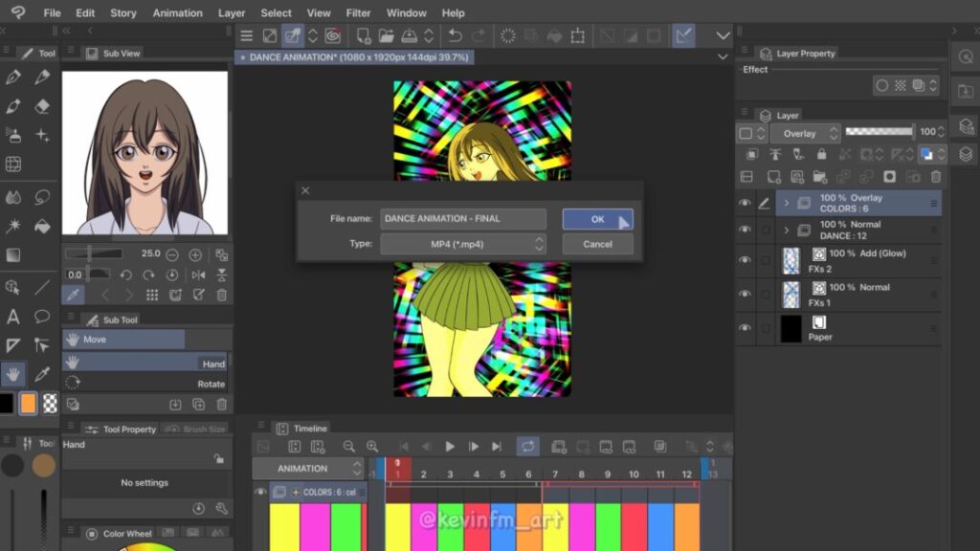This screenshot has width=980, height=551.
Task: Toggle lock checkbox on DANCE : 12 layer
Action: (x=765, y=230)
